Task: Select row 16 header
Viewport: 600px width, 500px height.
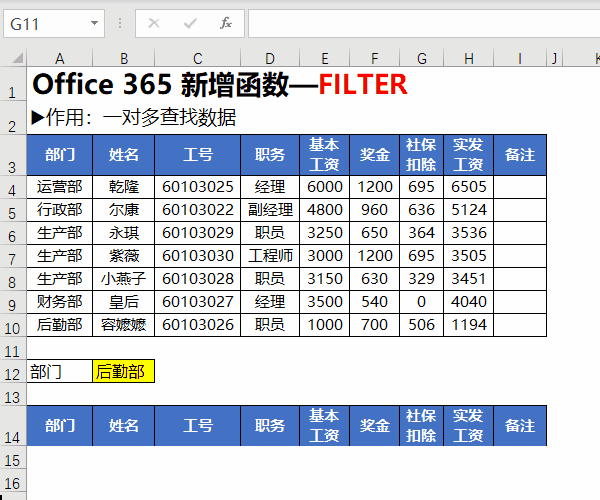Action: 13,480
